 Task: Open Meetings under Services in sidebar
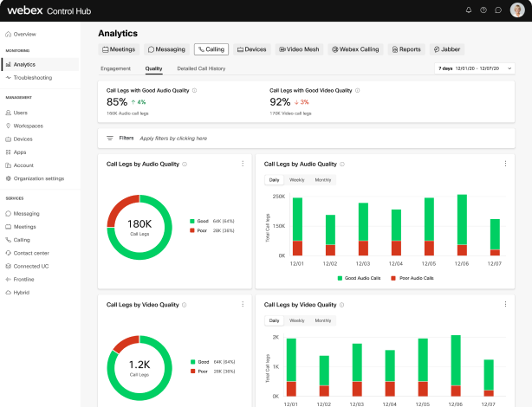click(20, 227)
